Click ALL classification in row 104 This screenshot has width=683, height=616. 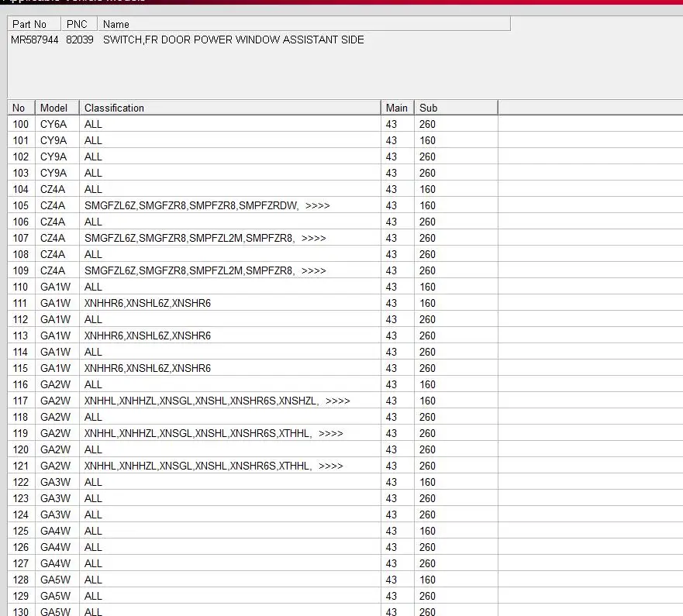pos(93,189)
